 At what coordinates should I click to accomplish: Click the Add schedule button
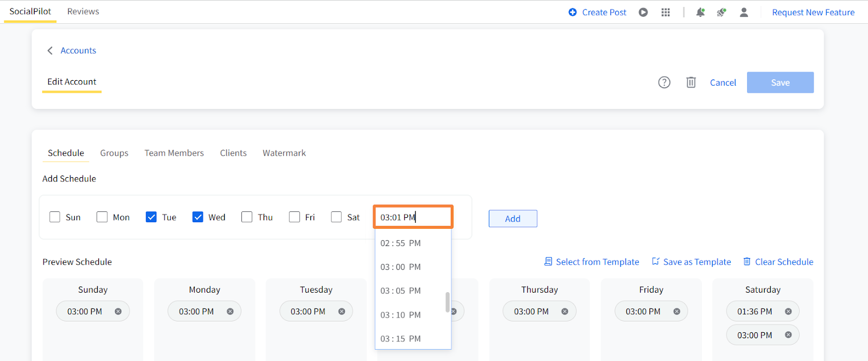[x=513, y=218]
